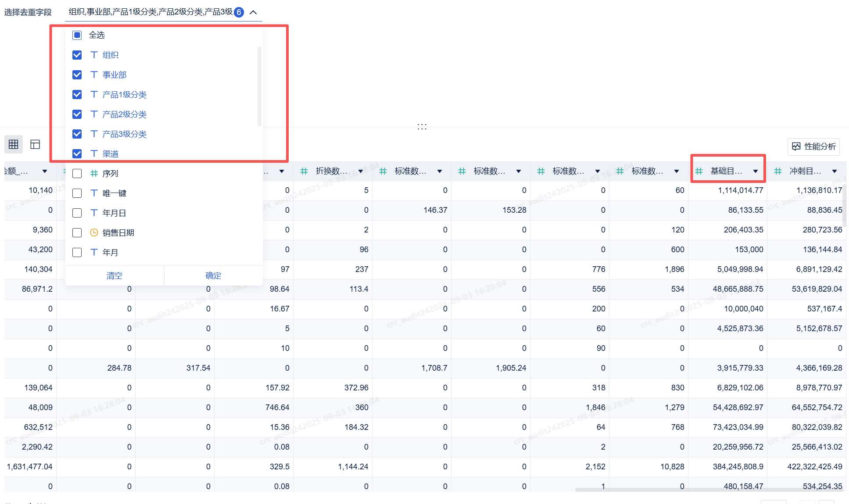This screenshot has height=504, width=849.
Task: Uncheck the 事业部 field checkbox
Action: (x=77, y=75)
